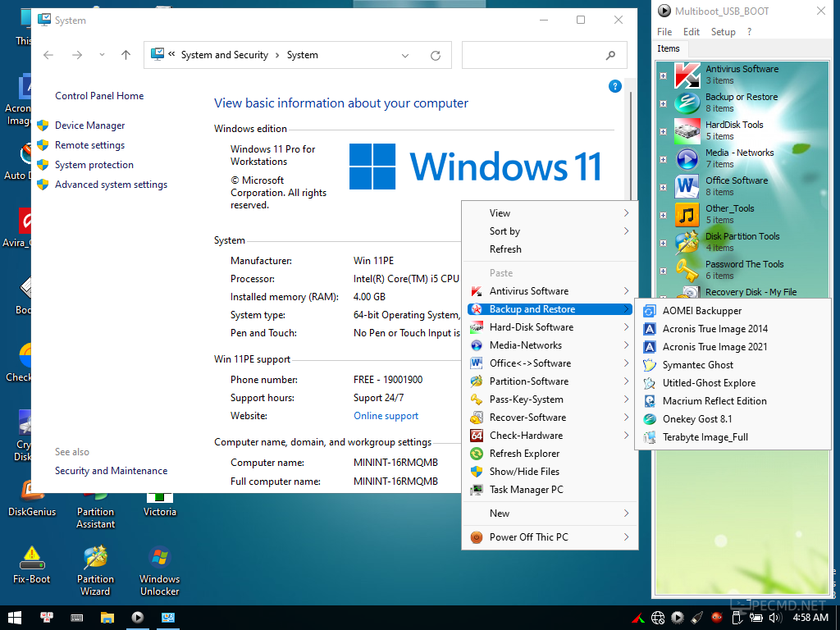Image resolution: width=840 pixels, height=630 pixels.
Task: Expand the New submenu
Action: coord(550,514)
